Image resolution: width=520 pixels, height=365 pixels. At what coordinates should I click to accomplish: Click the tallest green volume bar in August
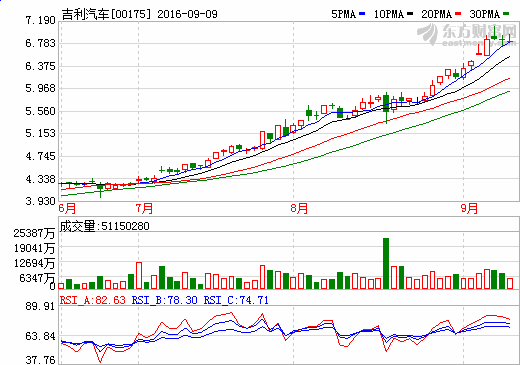click(x=386, y=263)
